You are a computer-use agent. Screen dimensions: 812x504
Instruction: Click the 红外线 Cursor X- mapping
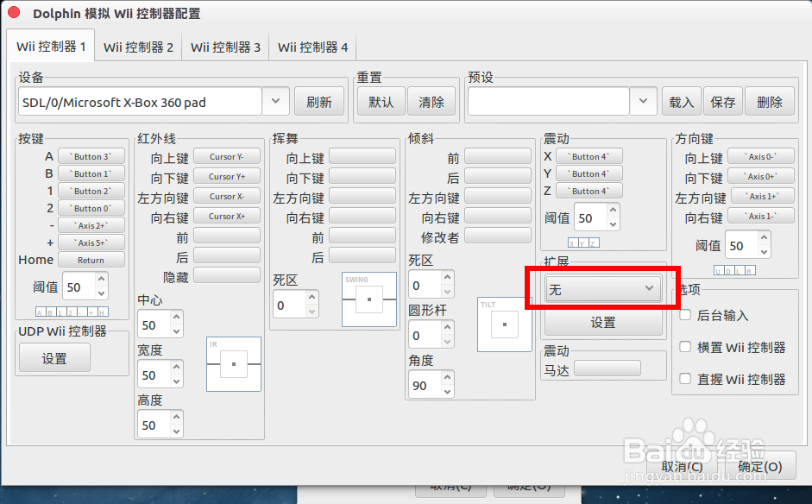[x=227, y=196]
